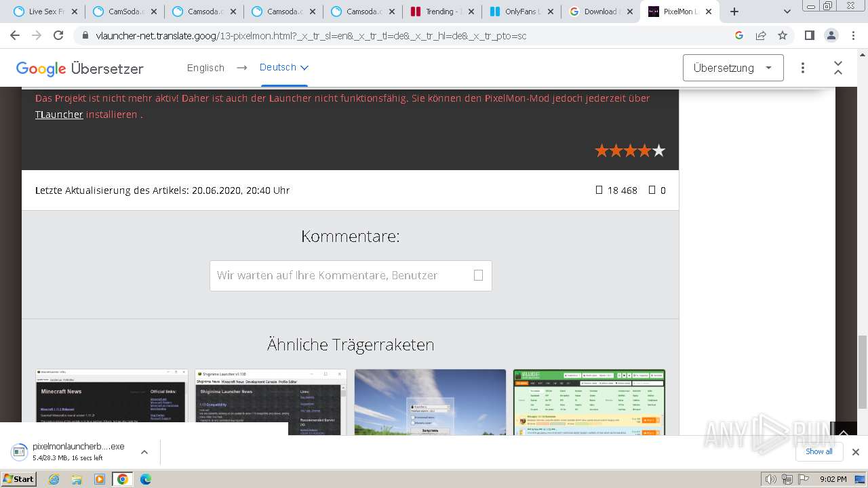
Task: Open the Google Übersetzer logo link
Action: 80,68
